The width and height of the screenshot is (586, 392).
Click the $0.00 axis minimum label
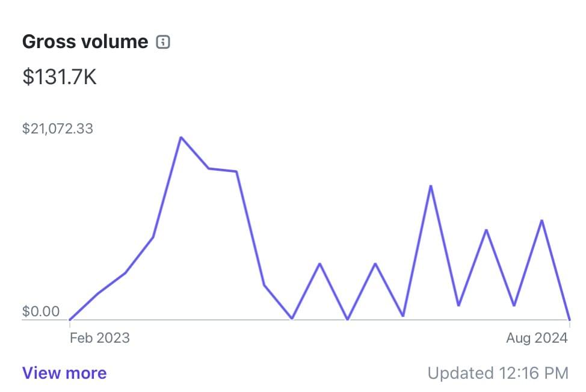pyautogui.click(x=41, y=311)
